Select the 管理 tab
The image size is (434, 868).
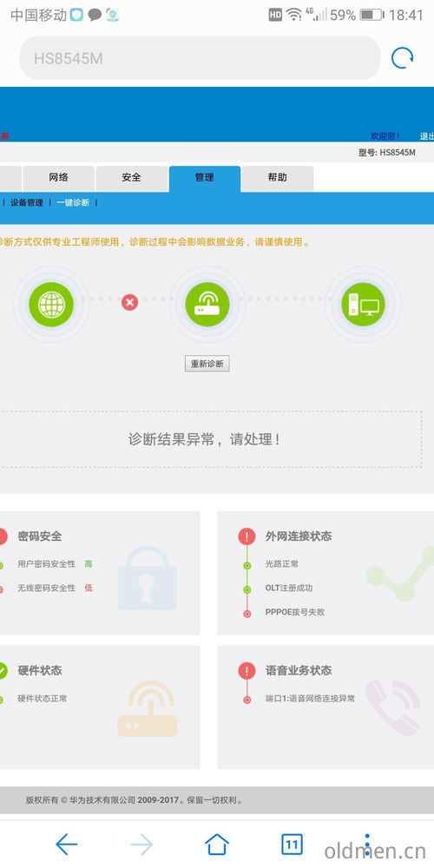(x=204, y=178)
